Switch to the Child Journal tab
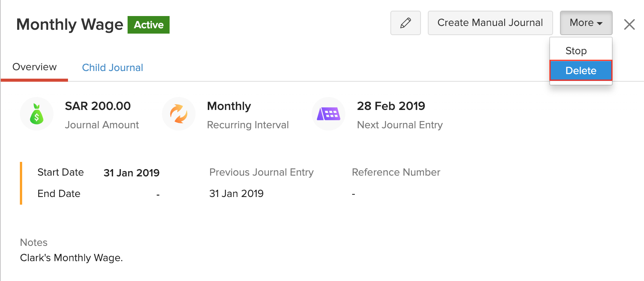Viewport: 644px width, 281px height. point(112,68)
